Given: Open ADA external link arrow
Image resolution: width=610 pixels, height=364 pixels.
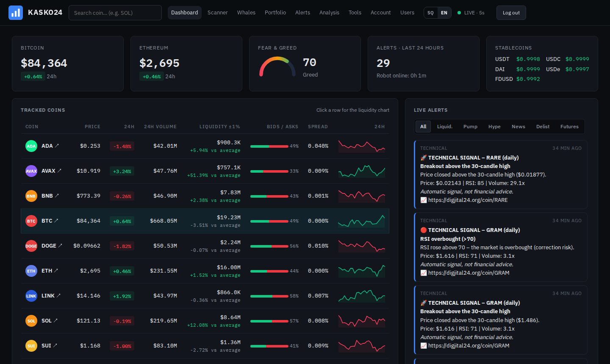Looking at the screenshot, I should [x=57, y=146].
